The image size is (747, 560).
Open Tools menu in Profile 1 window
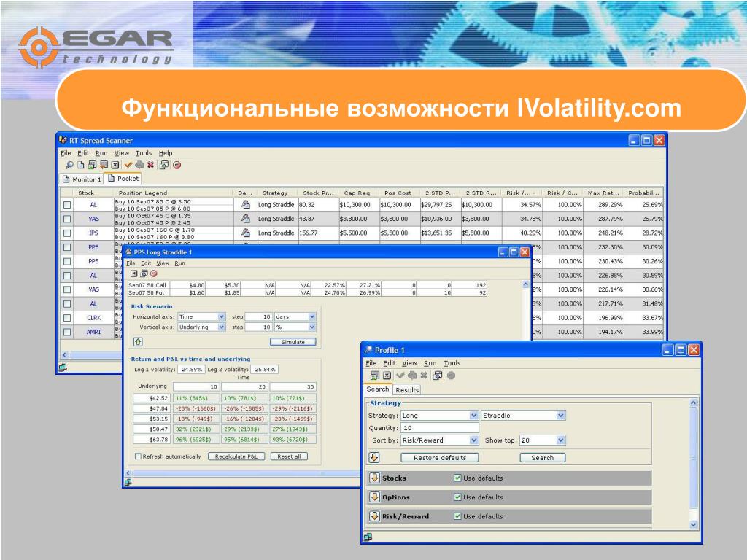452,363
